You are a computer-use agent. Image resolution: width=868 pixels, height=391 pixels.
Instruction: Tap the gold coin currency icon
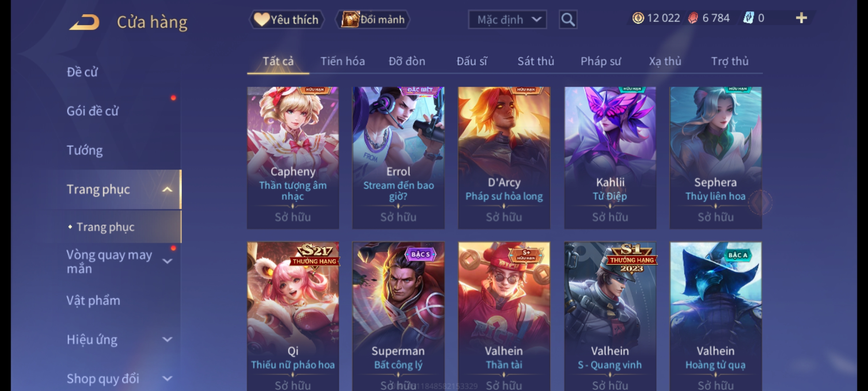pos(638,18)
